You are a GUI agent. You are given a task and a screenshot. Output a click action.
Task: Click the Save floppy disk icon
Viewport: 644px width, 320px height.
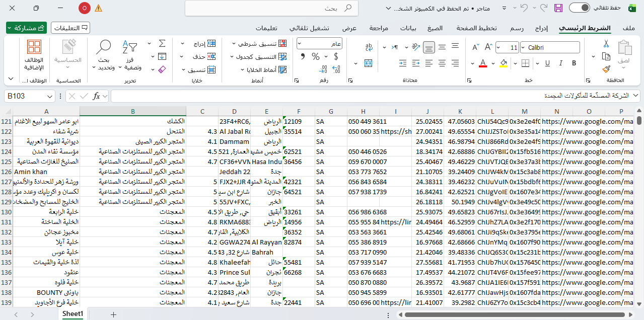(x=558, y=8)
